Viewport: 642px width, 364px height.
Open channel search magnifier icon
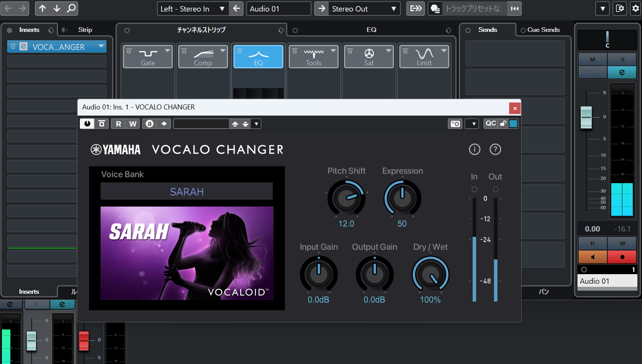71,8
